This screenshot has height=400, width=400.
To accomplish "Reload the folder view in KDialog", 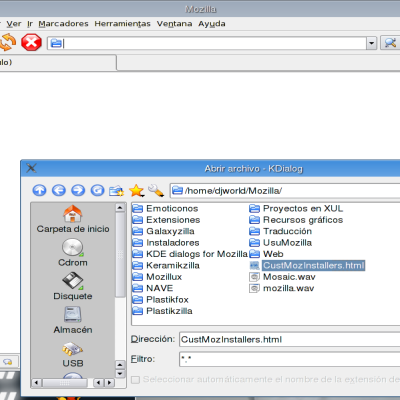I will (x=97, y=190).
